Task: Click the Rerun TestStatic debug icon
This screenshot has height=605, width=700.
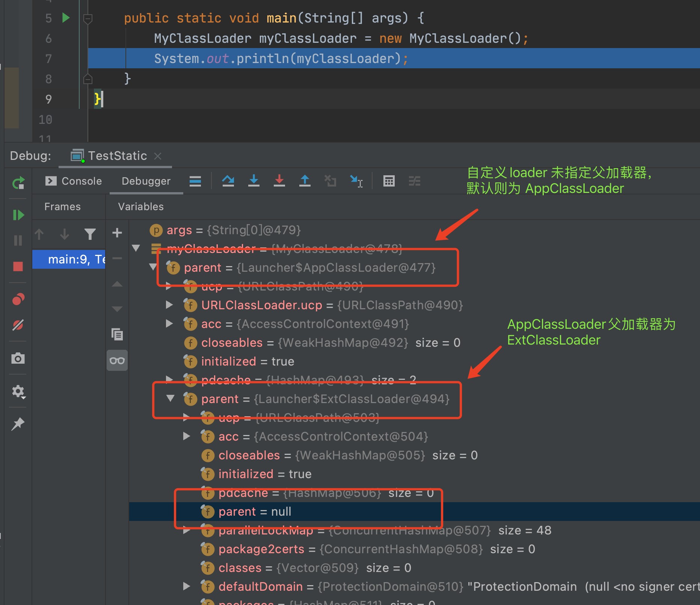Action: (x=18, y=183)
